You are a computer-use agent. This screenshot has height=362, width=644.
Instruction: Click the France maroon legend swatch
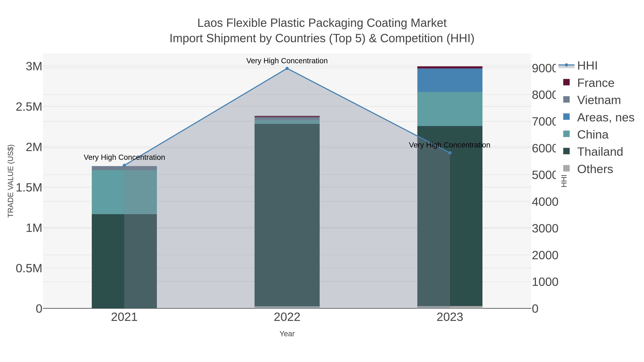click(566, 82)
